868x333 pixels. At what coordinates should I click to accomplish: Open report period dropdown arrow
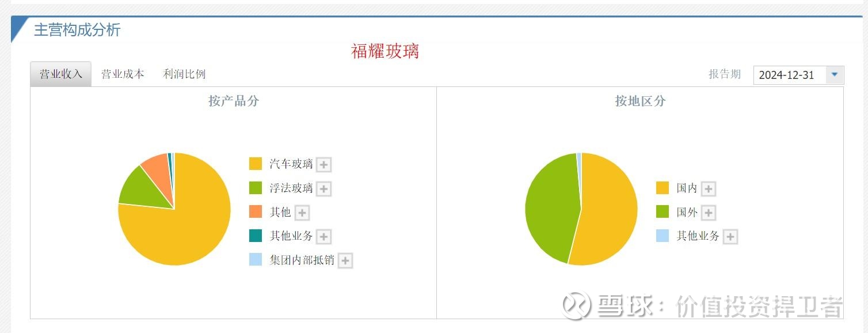pyautogui.click(x=835, y=75)
